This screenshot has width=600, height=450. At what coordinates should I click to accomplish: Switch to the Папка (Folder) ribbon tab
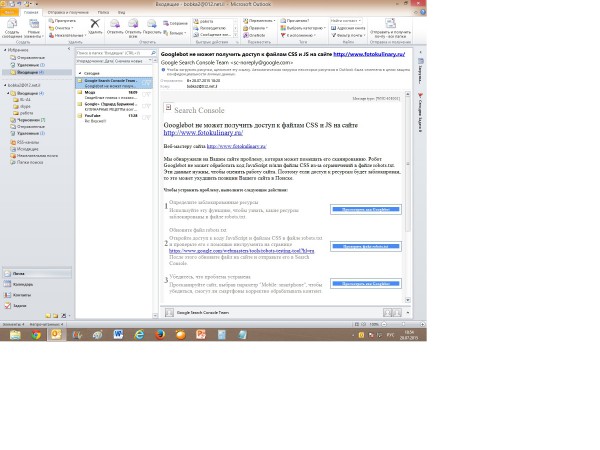coord(103,12)
